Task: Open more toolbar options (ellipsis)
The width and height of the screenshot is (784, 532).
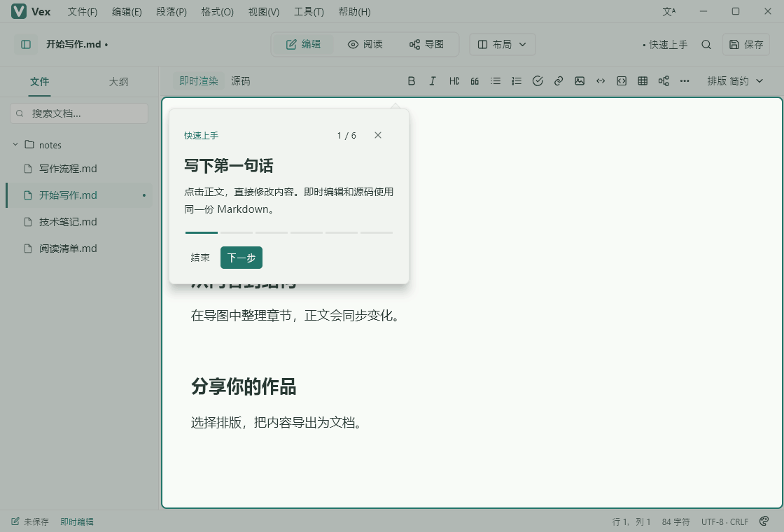Action: click(685, 81)
